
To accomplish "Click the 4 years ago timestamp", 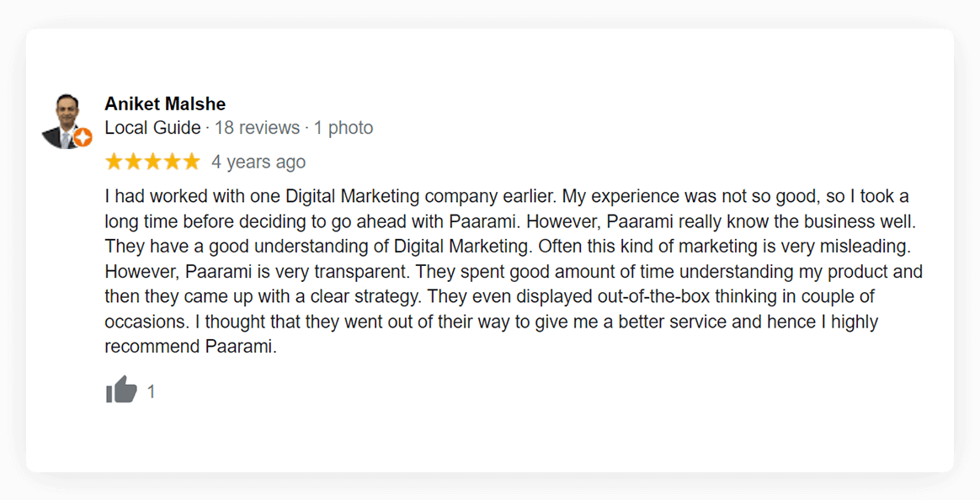I will point(258,162).
